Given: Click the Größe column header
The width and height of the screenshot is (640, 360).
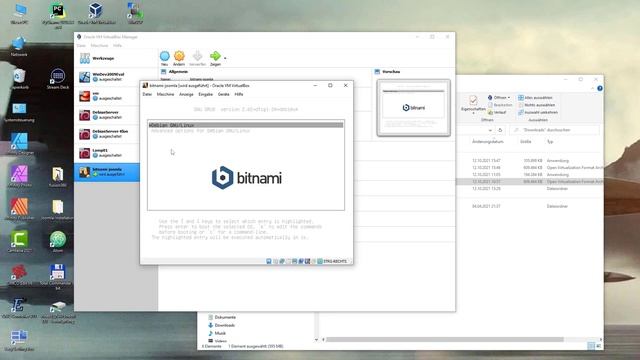Looking at the screenshot, I should pos(526,142).
